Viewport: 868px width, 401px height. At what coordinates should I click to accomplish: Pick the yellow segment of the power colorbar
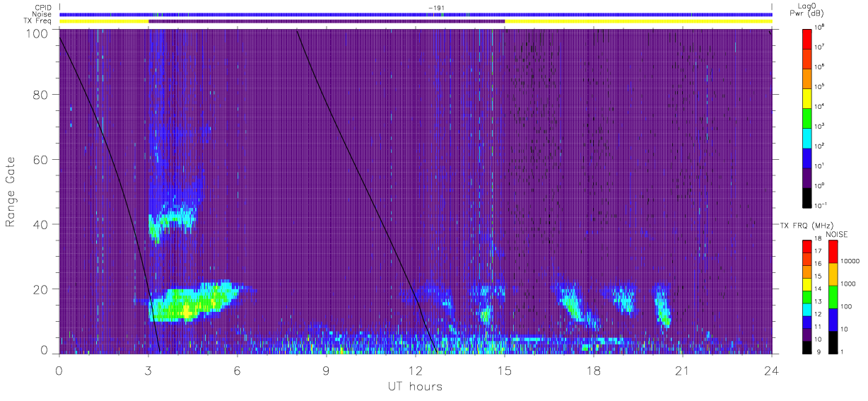pyautogui.click(x=807, y=97)
